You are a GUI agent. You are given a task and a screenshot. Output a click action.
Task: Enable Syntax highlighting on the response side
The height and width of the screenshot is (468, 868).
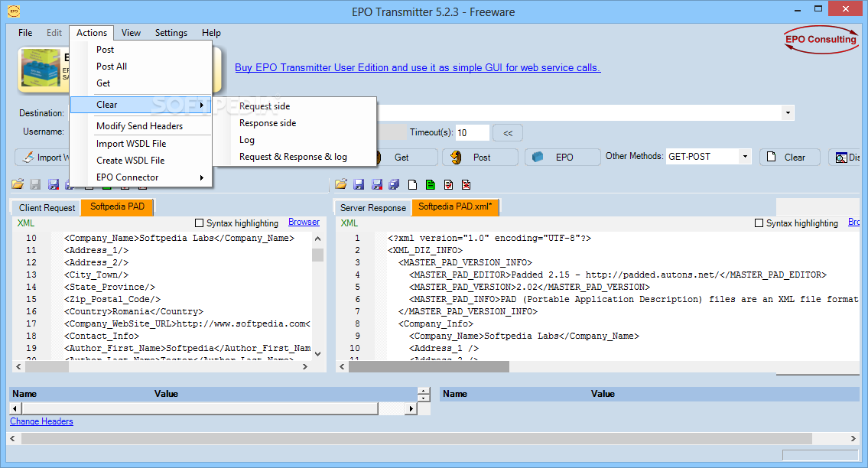coord(759,223)
